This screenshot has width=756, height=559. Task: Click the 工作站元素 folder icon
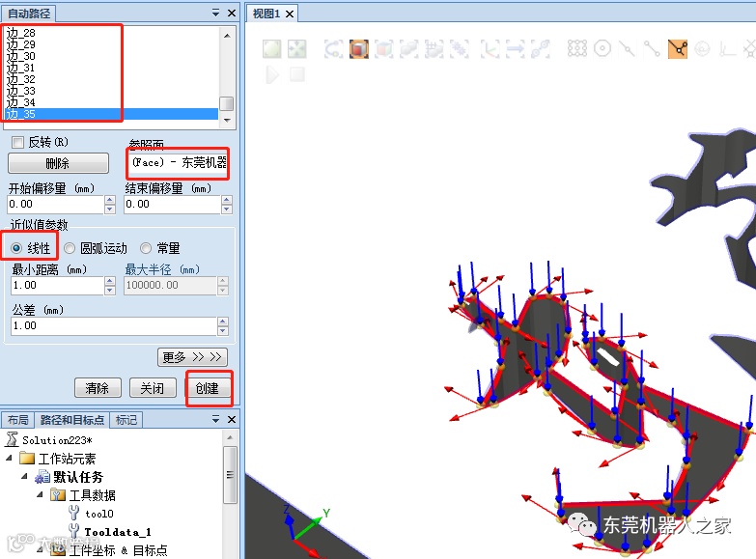(x=27, y=458)
